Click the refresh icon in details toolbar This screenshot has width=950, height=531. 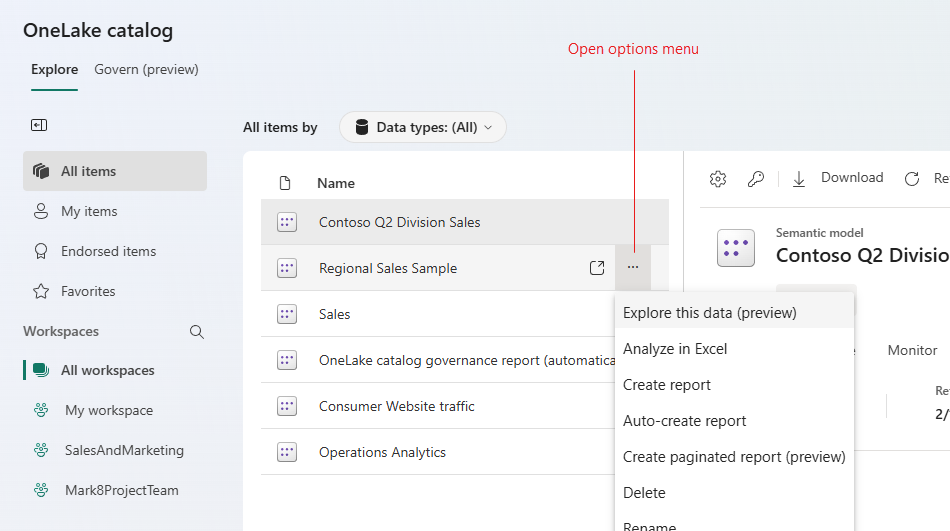click(911, 179)
